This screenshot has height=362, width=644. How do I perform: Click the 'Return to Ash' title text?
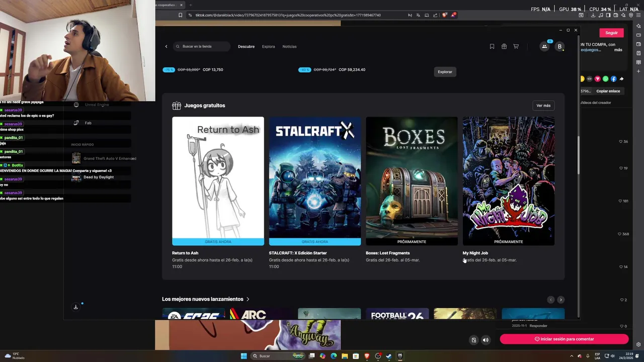click(x=185, y=253)
